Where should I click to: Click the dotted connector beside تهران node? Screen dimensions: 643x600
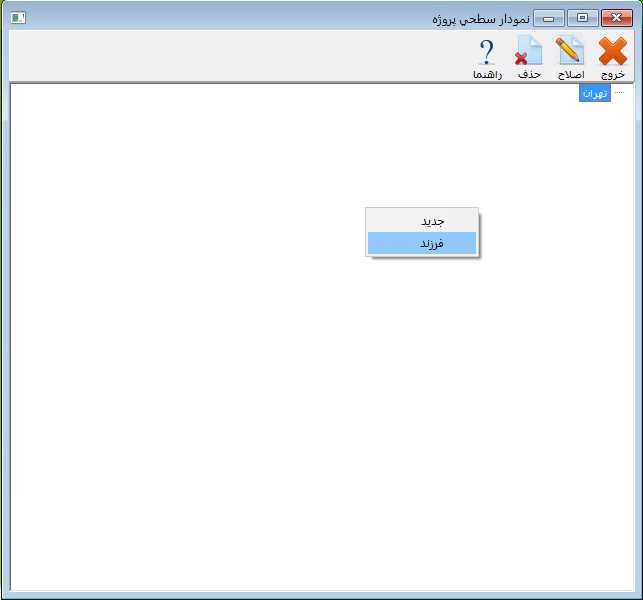click(618, 93)
